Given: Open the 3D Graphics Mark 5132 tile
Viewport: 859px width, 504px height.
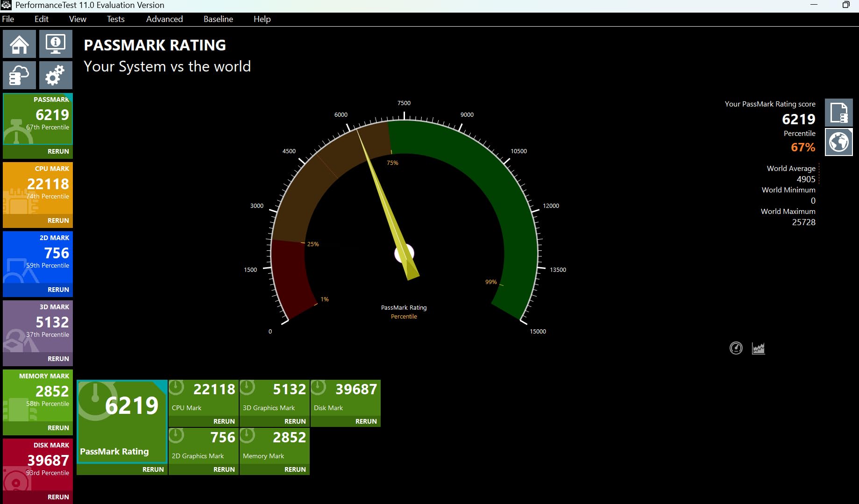Looking at the screenshot, I should click(274, 397).
